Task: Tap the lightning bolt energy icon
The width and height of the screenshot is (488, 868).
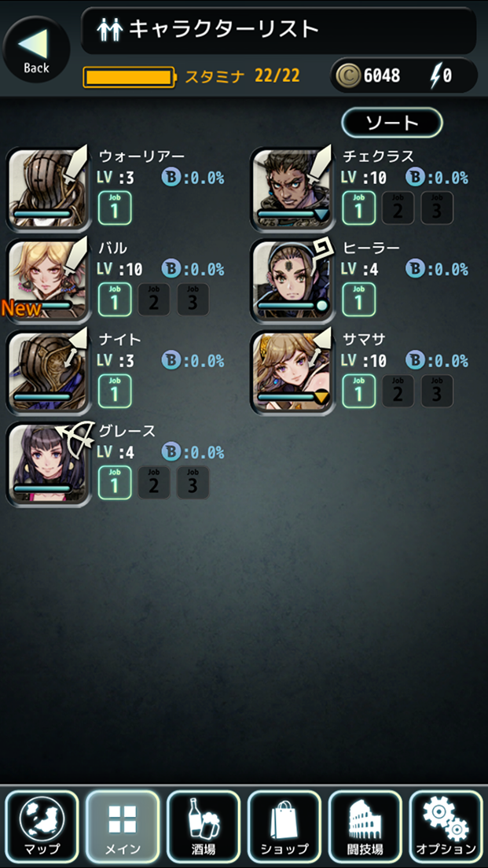Action: (435, 75)
